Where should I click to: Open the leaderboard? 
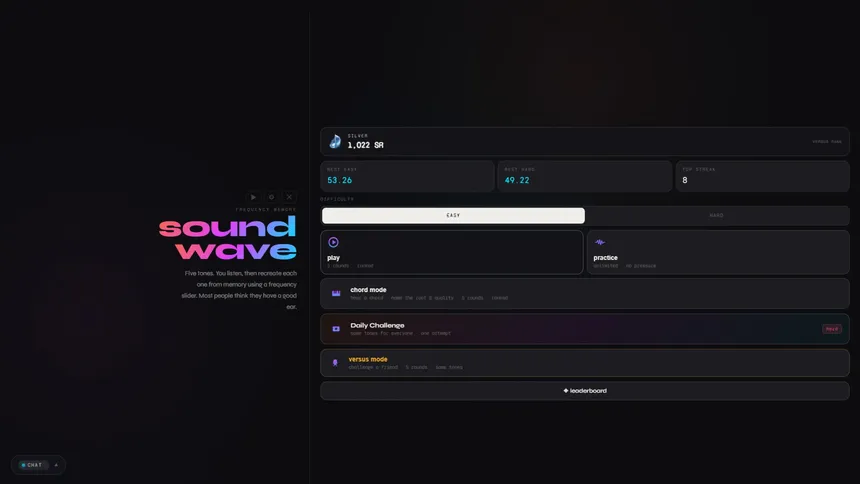point(584,391)
